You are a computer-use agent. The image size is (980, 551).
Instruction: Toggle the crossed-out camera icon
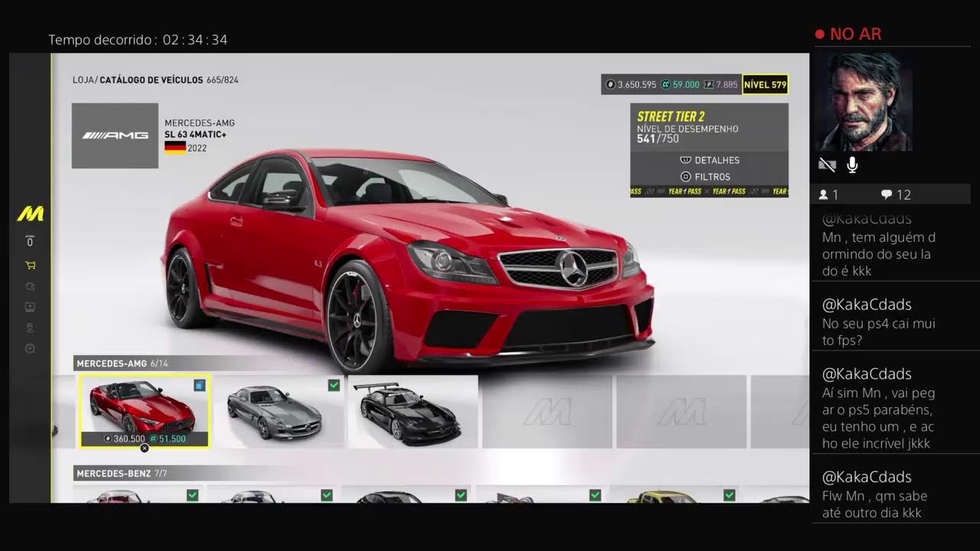[x=827, y=165]
